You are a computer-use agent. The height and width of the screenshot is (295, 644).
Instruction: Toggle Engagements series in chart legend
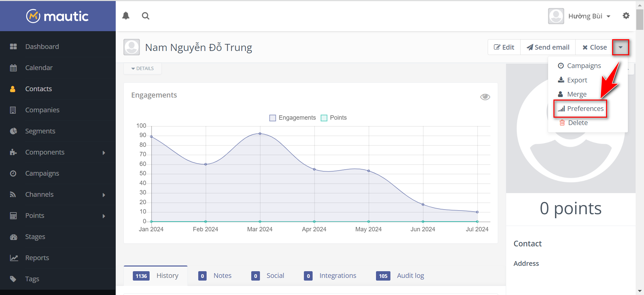[x=292, y=118]
